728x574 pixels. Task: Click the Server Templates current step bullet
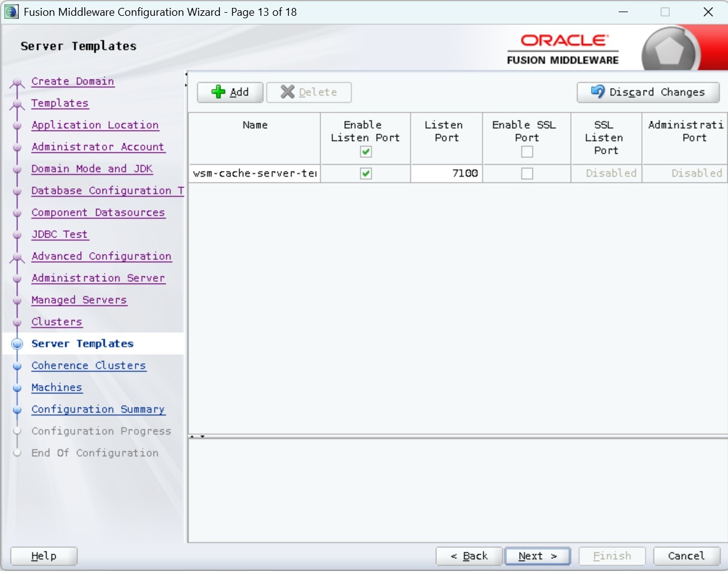(x=17, y=344)
